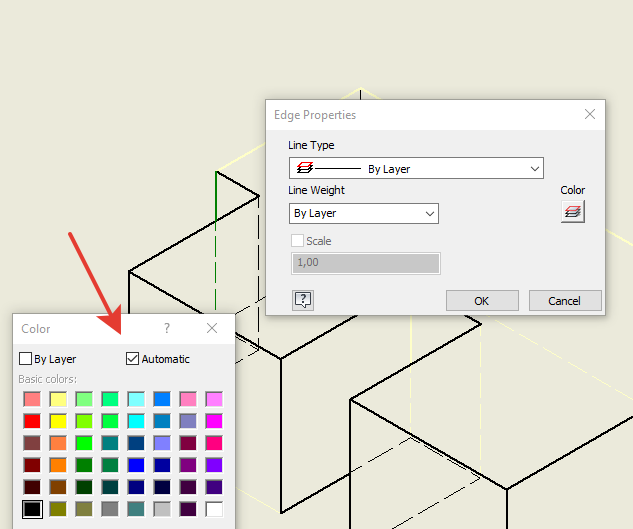Screen dimensions: 633x529
Task: Pick the violet swatch ending the fourth row
Action: [214, 465]
